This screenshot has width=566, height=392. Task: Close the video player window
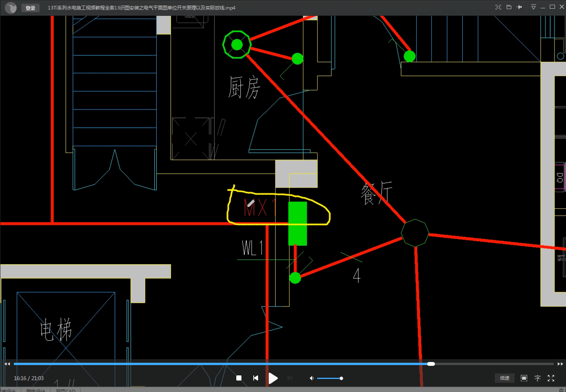coord(562,7)
